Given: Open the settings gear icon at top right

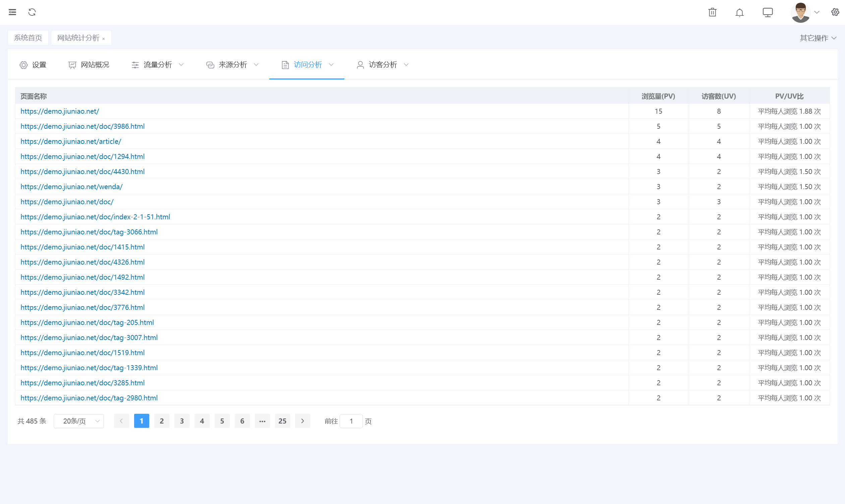Looking at the screenshot, I should 835,12.
